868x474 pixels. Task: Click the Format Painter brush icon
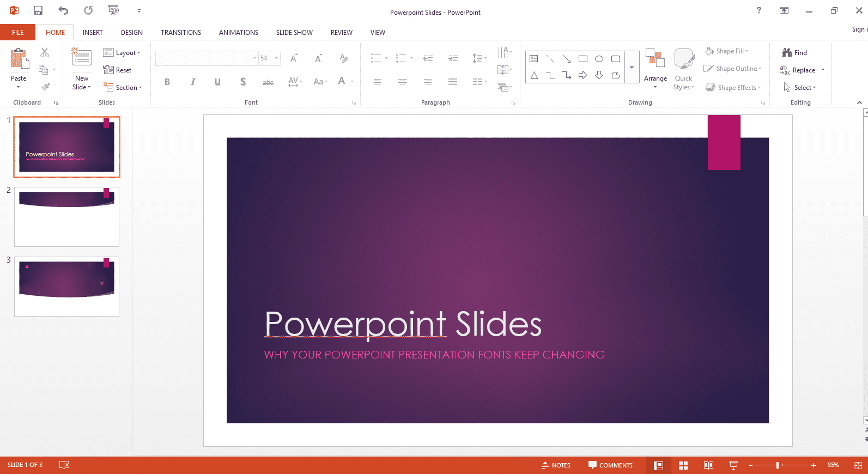coord(45,87)
